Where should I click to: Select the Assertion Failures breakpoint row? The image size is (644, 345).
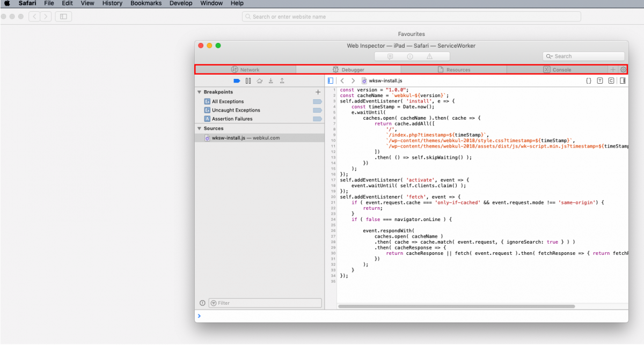[260, 119]
